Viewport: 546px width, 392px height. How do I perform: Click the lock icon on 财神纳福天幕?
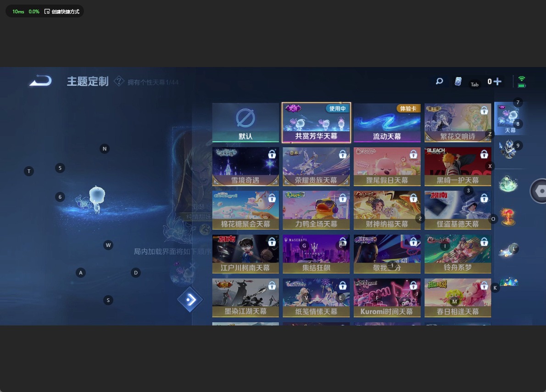coord(413,198)
